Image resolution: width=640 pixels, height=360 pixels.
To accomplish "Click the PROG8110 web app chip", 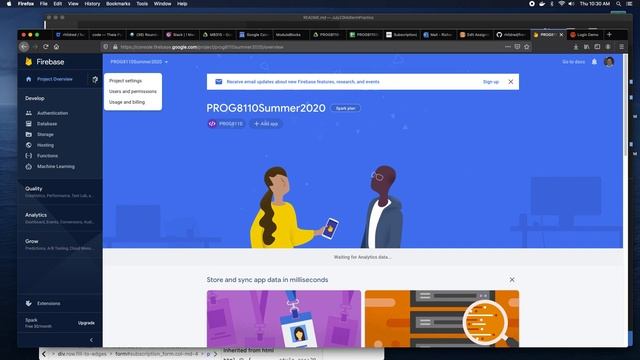I will [227, 124].
